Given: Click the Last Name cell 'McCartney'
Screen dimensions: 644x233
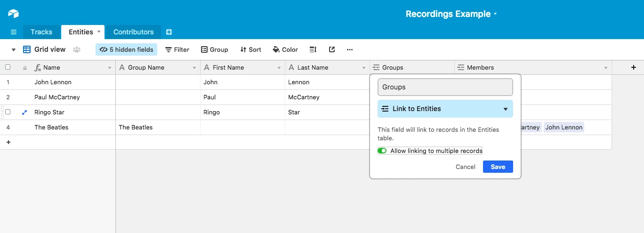Looking at the screenshot, I should pyautogui.click(x=328, y=97).
